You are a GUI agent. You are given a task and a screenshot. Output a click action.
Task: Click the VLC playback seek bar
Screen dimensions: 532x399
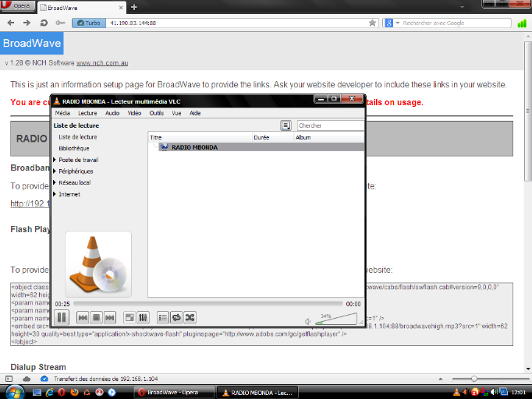click(208, 304)
